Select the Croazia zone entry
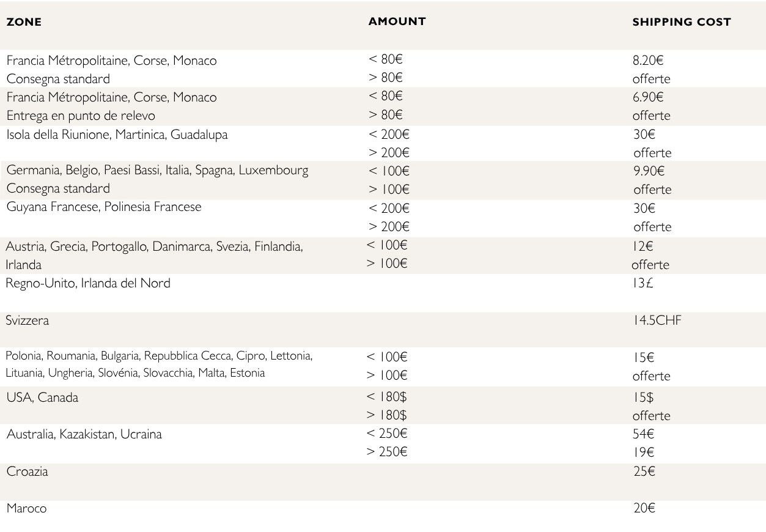This screenshot has width=766, height=532. pyautogui.click(x=27, y=471)
